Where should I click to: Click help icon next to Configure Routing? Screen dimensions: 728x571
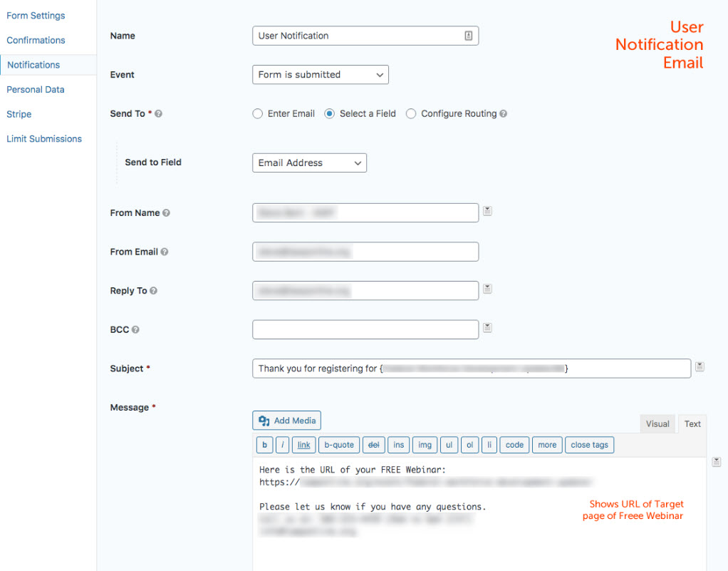(x=504, y=114)
